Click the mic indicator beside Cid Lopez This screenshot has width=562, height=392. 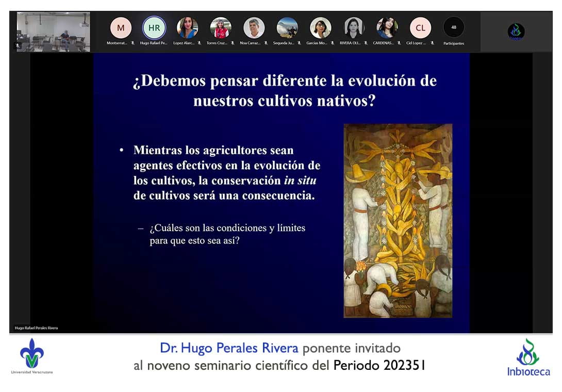[x=432, y=43]
